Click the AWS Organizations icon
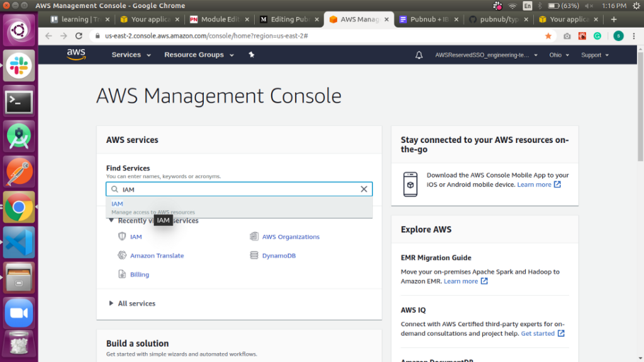 (254, 236)
